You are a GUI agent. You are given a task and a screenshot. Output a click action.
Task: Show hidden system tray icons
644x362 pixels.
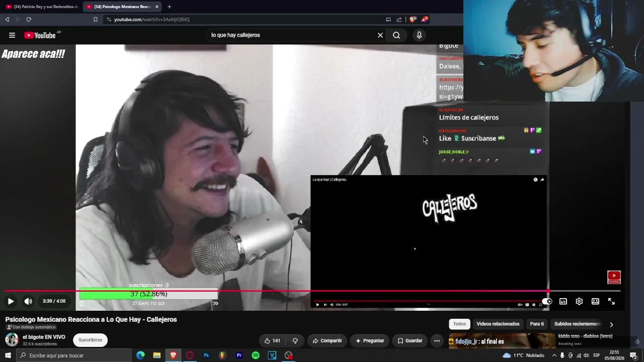coord(554,355)
